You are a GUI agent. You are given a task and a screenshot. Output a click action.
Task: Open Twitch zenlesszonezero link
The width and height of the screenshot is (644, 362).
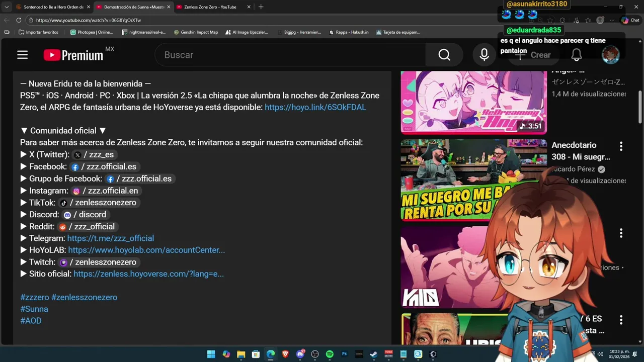click(x=99, y=262)
